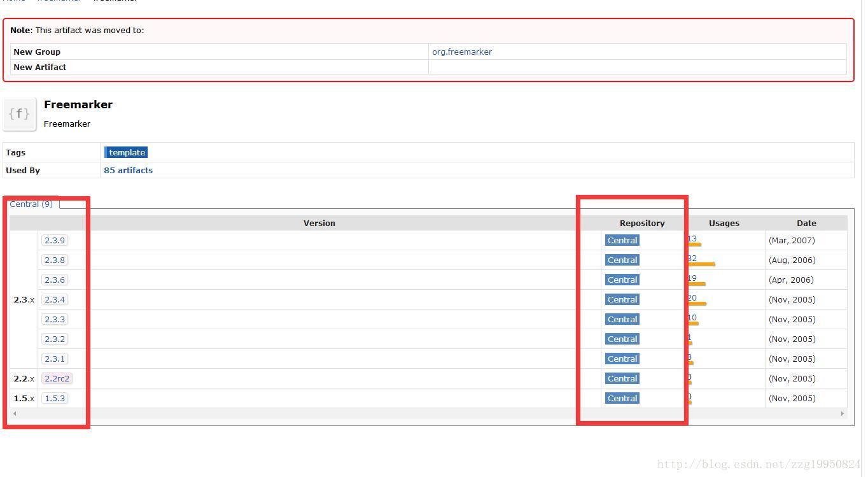Click the Freemarker {f} logo icon
This screenshot has width=868, height=477.
pyautogui.click(x=20, y=114)
